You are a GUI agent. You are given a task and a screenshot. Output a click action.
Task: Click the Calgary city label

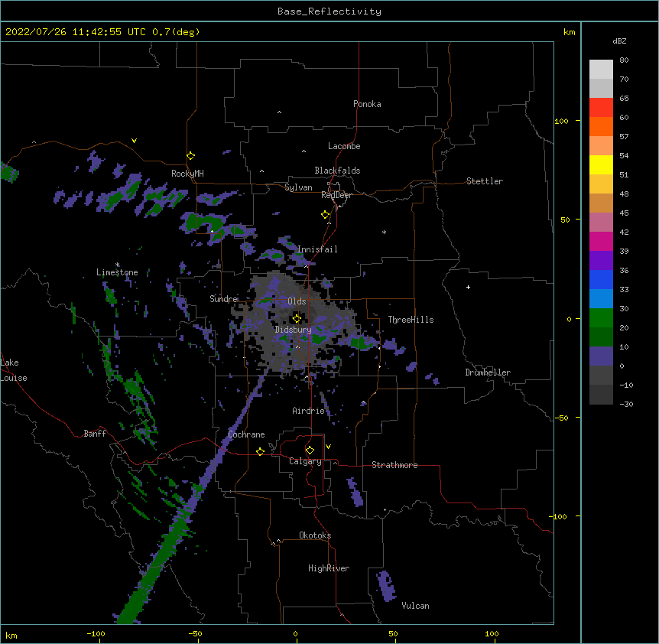[305, 461]
